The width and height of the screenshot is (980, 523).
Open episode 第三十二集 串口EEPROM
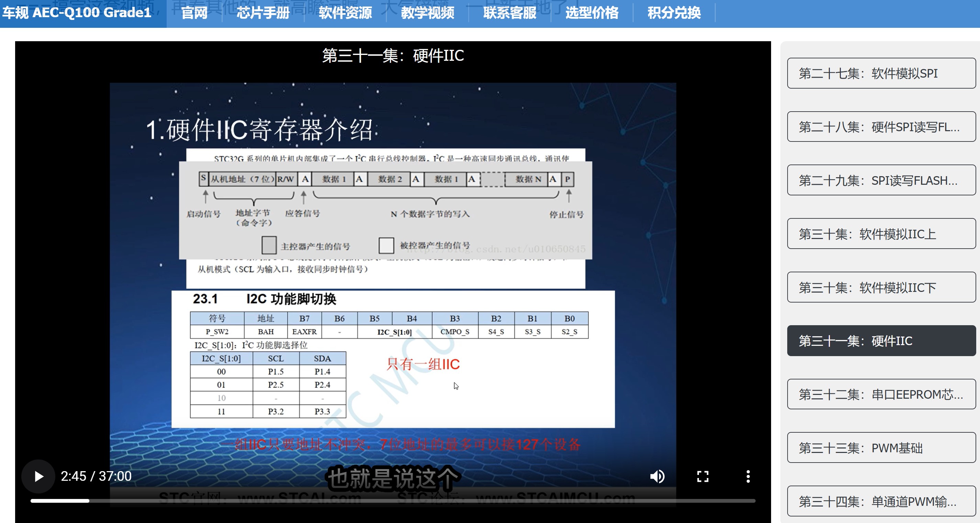coord(881,395)
